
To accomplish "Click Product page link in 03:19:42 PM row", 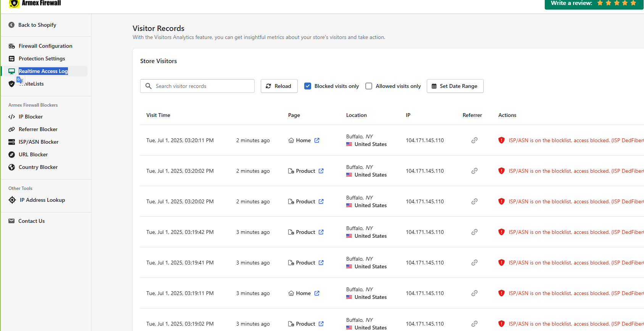I will [305, 232].
